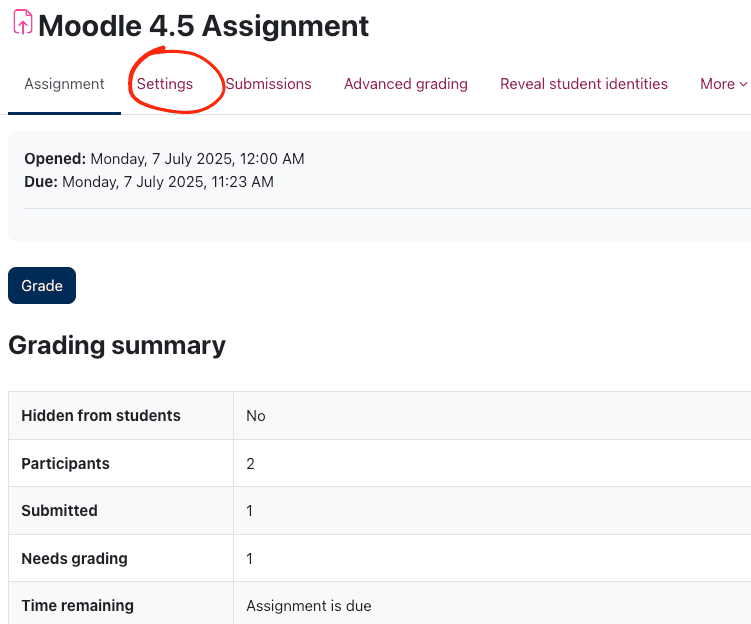Image resolution: width=751 pixels, height=624 pixels.
Task: Open the Advanced grading tab
Action: click(405, 84)
